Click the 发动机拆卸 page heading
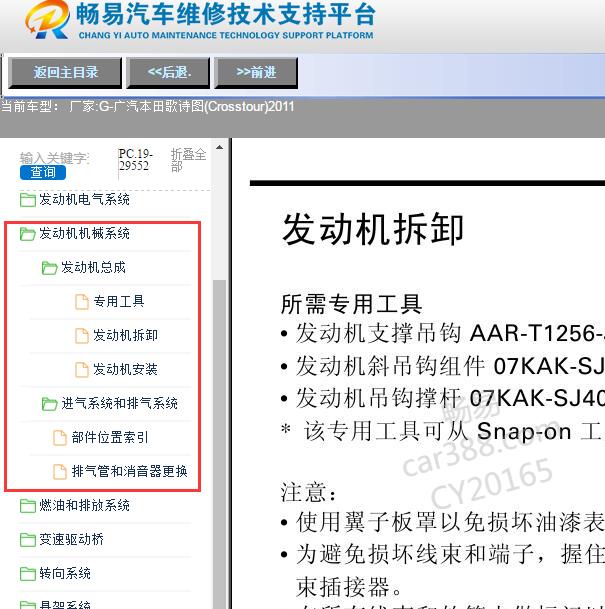Screen dimensions: 605x609 (373, 229)
